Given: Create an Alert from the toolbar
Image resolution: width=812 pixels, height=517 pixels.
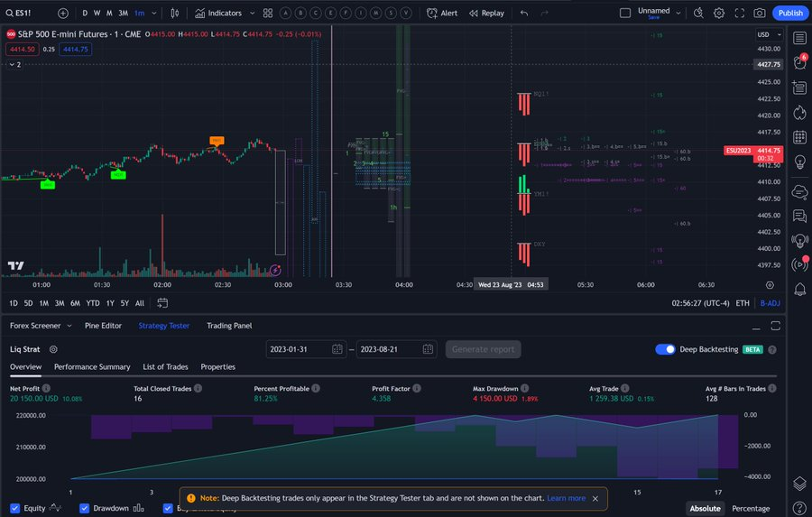Looking at the screenshot, I should tap(442, 13).
